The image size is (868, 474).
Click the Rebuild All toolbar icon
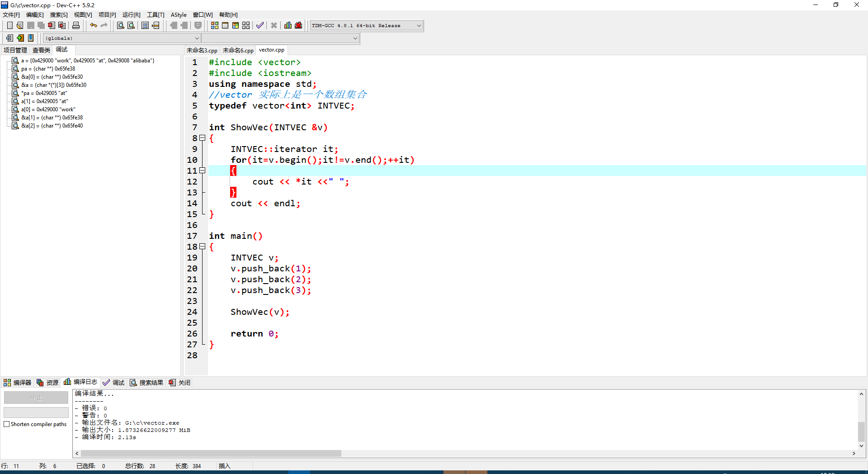(246, 25)
